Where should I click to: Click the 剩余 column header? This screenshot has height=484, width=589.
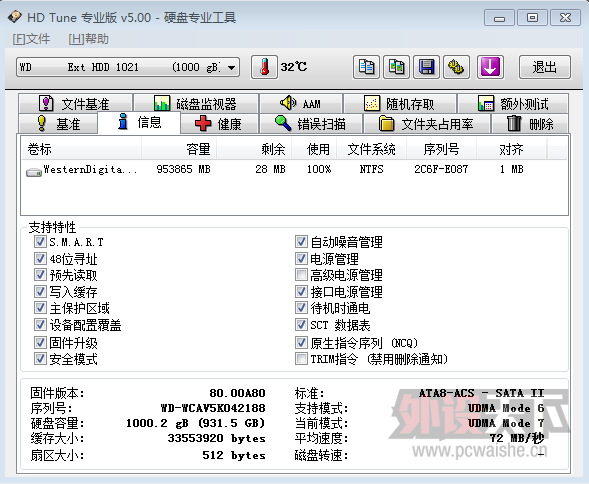click(254, 149)
